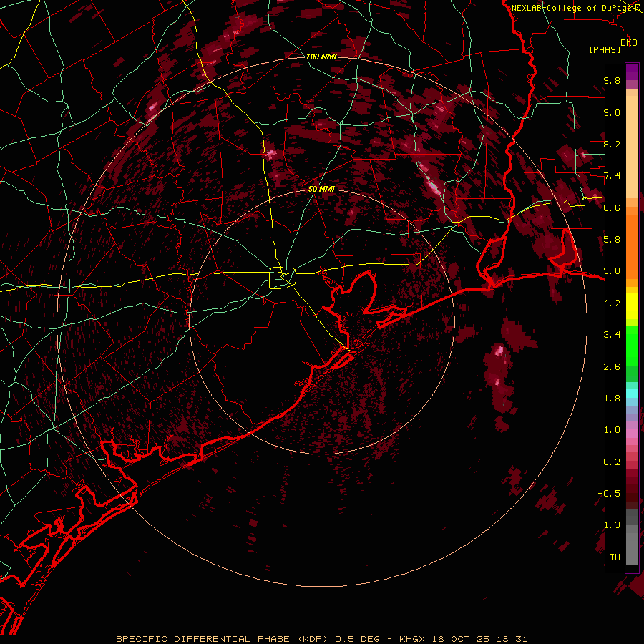Pick the purple segment atop color bar
Image resolution: width=644 pixels, height=644 pixels.
632,72
